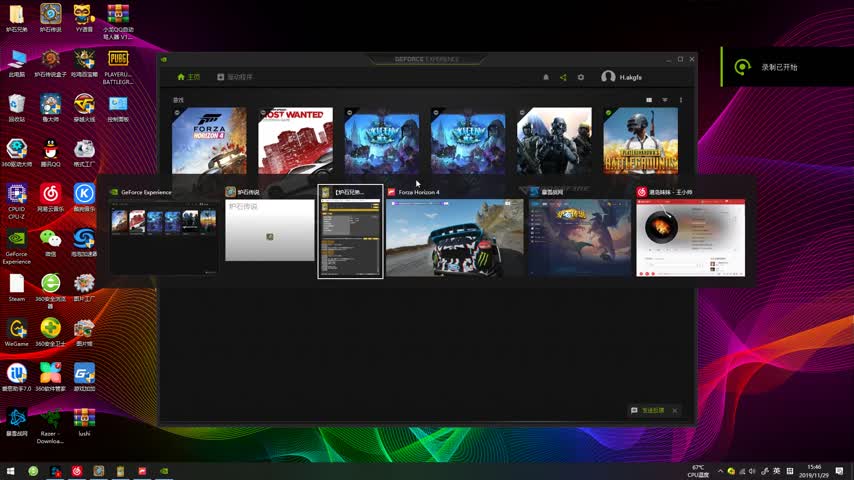Open the H.akgfs account menu
Image resolution: width=854 pixels, height=480 pixels.
[621, 77]
